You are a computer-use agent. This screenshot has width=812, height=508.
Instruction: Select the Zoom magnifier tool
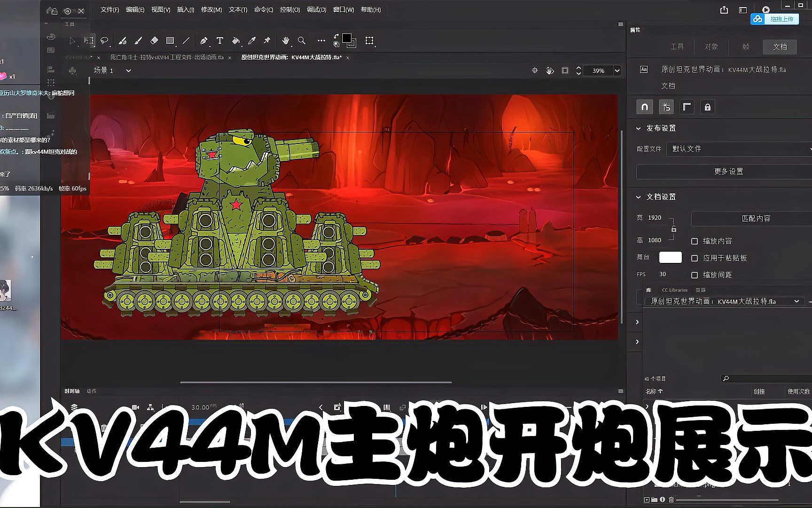[x=302, y=40]
